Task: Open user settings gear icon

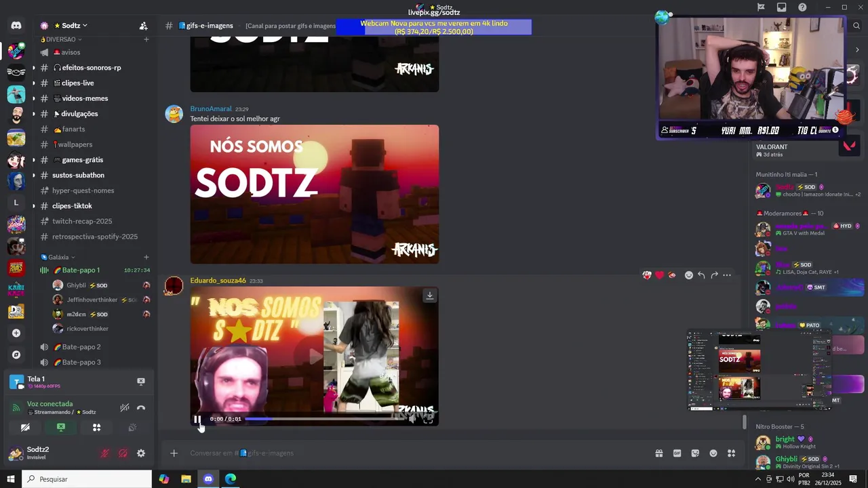Action: 141,453
